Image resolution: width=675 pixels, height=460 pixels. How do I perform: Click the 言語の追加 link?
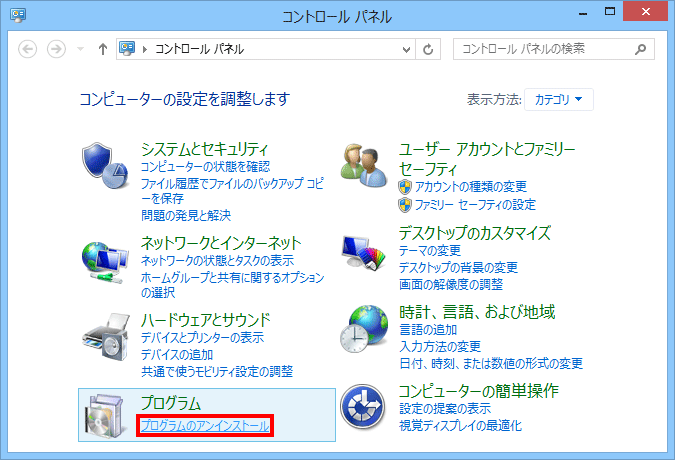[x=428, y=330]
